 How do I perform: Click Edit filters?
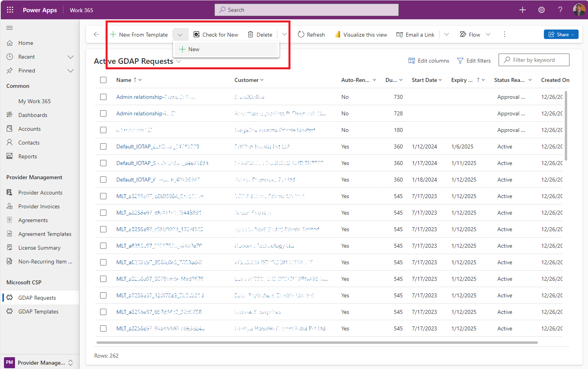(474, 61)
